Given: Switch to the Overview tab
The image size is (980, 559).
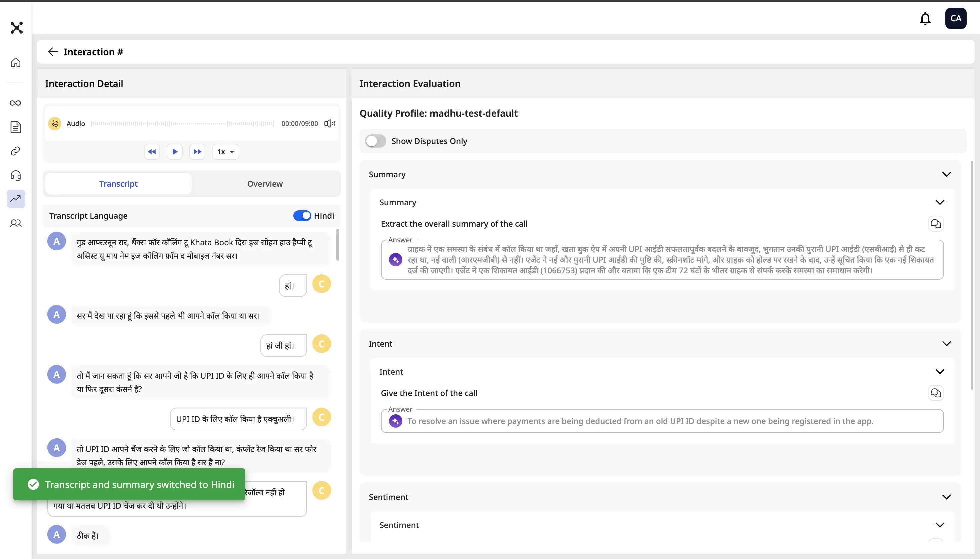Looking at the screenshot, I should tap(265, 184).
